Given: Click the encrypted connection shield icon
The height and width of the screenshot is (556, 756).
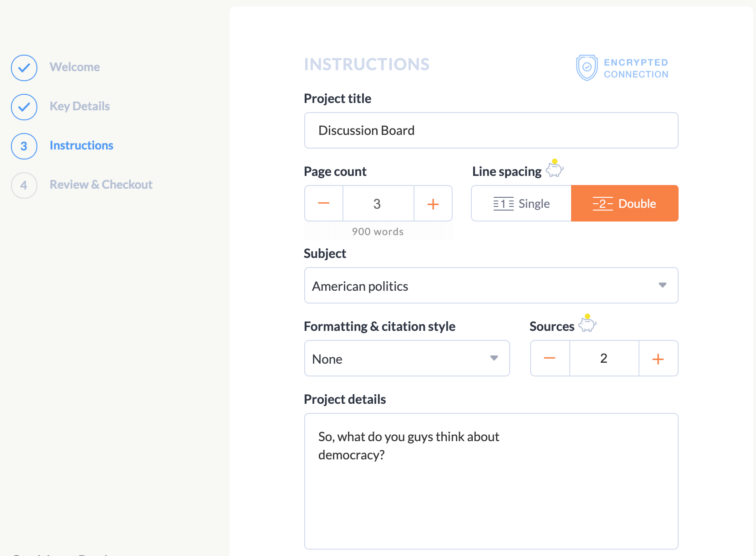Looking at the screenshot, I should pos(587,67).
